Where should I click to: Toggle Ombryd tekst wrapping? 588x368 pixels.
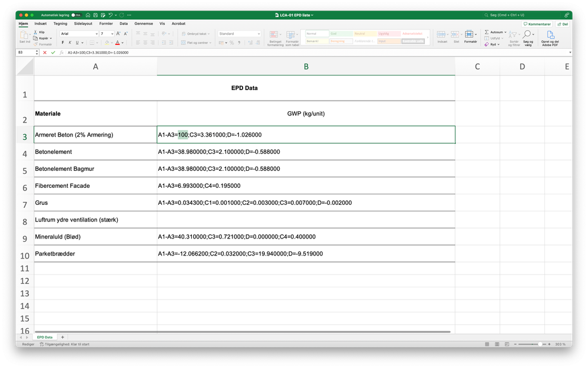196,34
